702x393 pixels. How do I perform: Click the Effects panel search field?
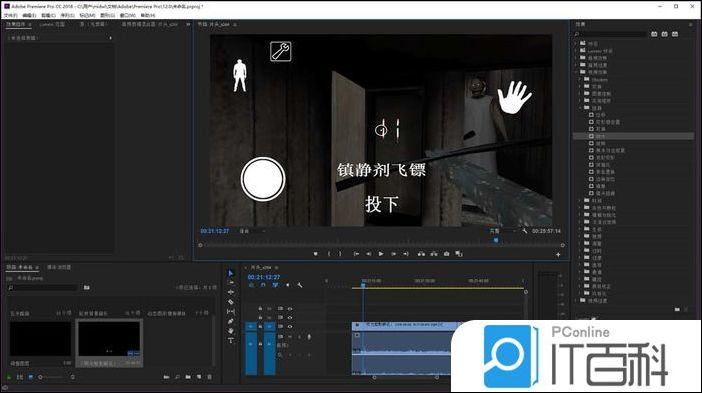pyautogui.click(x=610, y=34)
